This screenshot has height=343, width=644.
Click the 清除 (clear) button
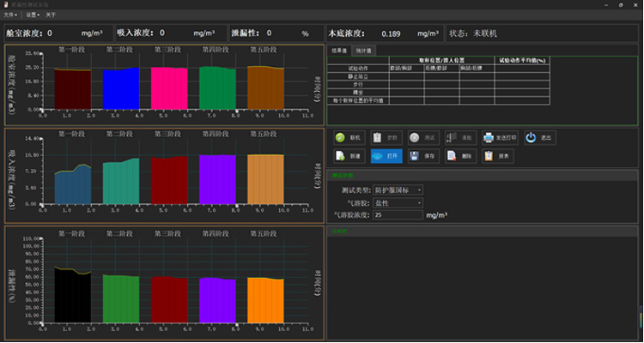pos(459,138)
